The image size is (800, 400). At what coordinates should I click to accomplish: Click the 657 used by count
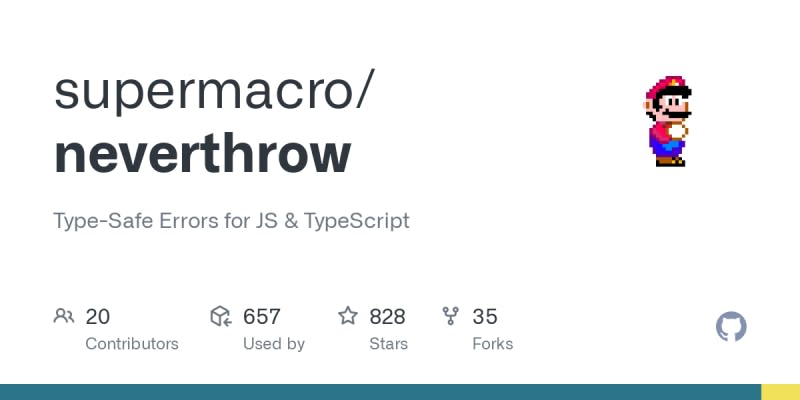tap(262, 317)
